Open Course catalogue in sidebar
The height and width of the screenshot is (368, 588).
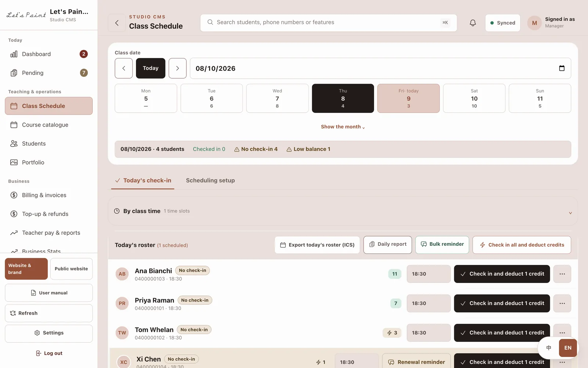tap(49, 125)
